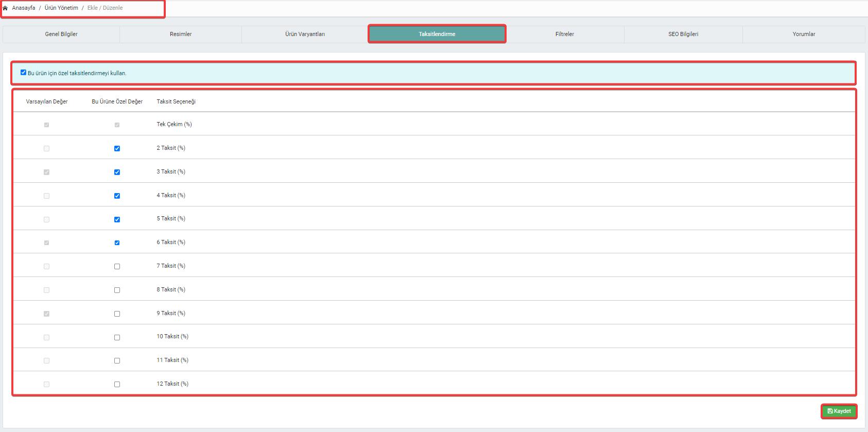
Task: Click default value checkbox for 12 Taksit
Action: pyautogui.click(x=46, y=384)
